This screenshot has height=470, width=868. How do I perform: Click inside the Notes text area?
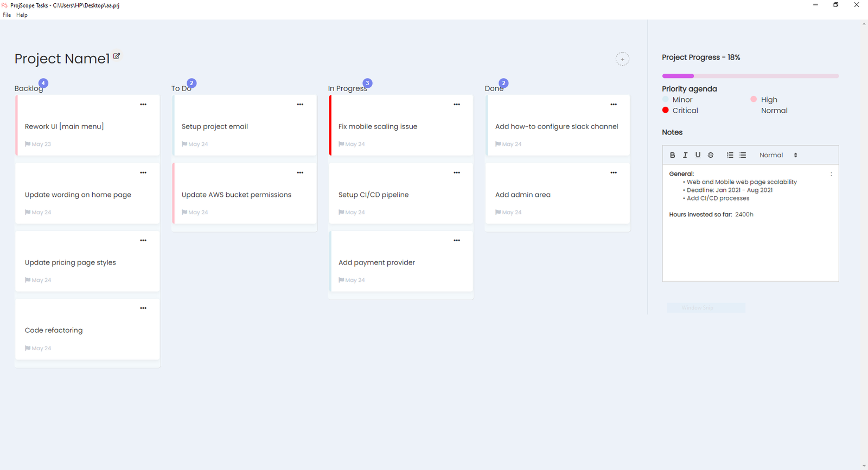pos(750,244)
